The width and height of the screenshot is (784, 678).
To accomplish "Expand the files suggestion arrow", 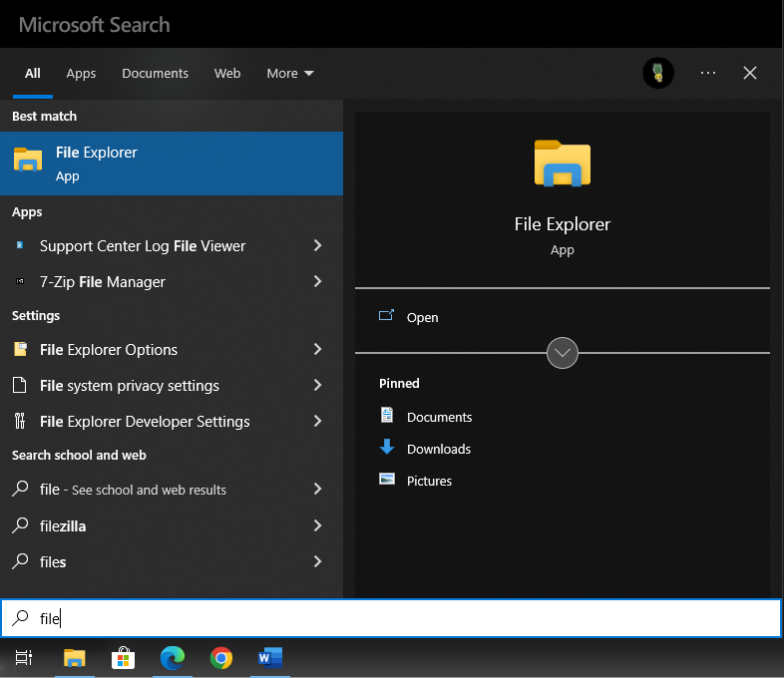I will pos(317,561).
